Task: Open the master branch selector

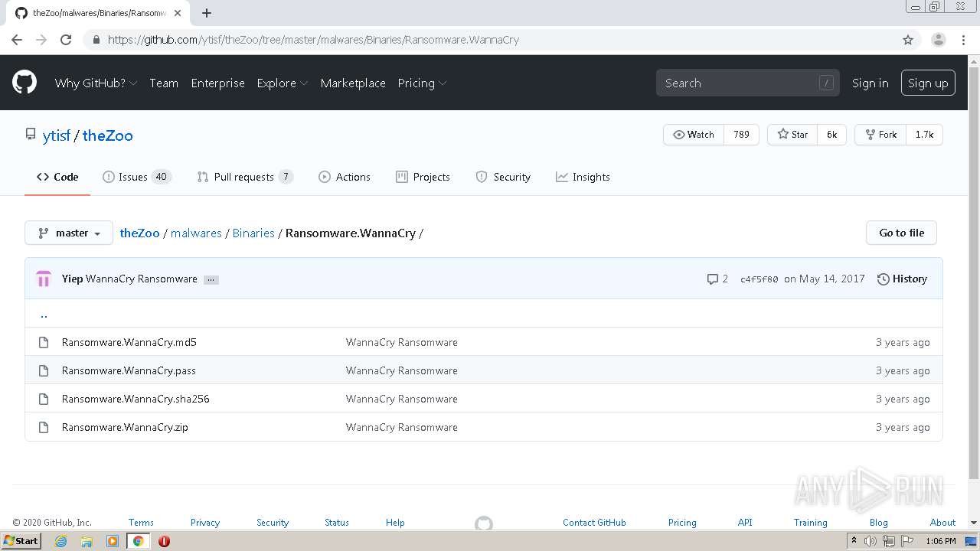Action: [x=69, y=233]
